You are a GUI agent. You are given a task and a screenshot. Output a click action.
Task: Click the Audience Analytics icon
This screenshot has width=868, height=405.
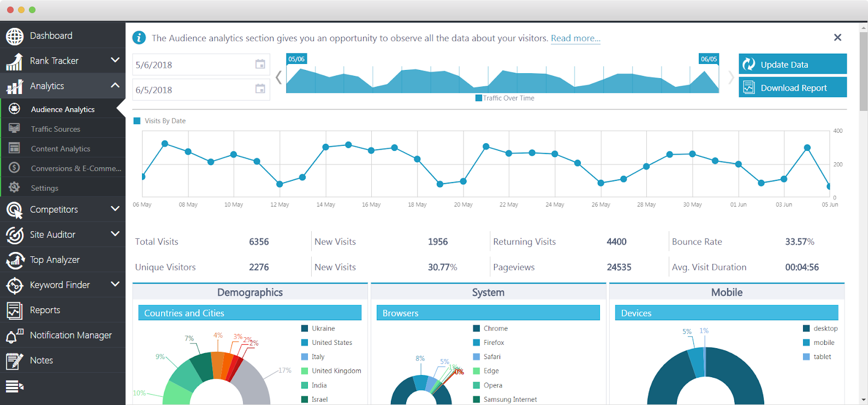click(15, 109)
